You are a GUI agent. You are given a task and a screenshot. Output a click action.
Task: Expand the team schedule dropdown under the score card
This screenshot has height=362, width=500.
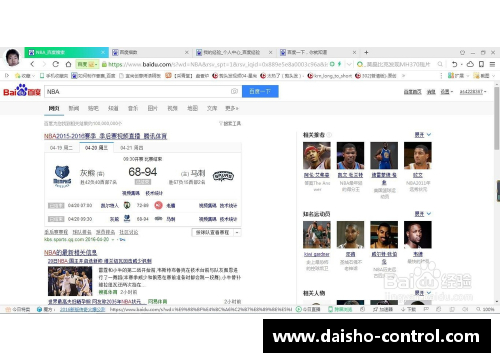(x=237, y=232)
